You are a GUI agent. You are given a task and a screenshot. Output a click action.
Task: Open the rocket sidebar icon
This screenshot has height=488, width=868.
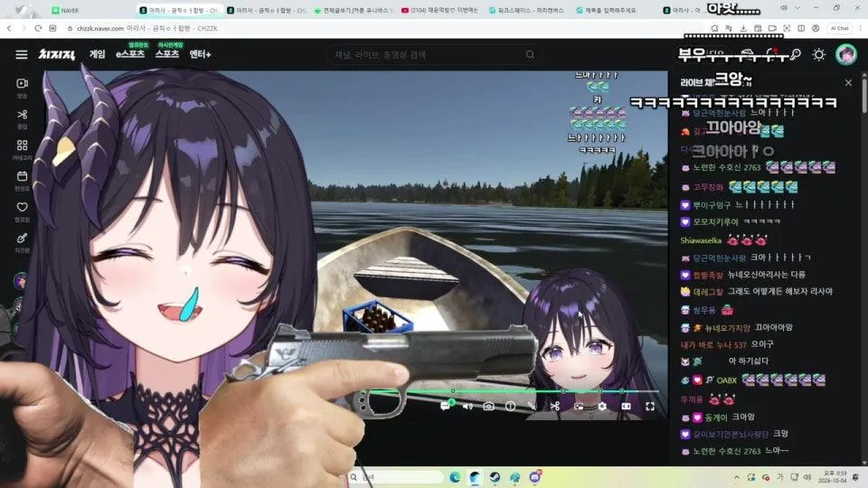pyautogui.click(x=22, y=238)
